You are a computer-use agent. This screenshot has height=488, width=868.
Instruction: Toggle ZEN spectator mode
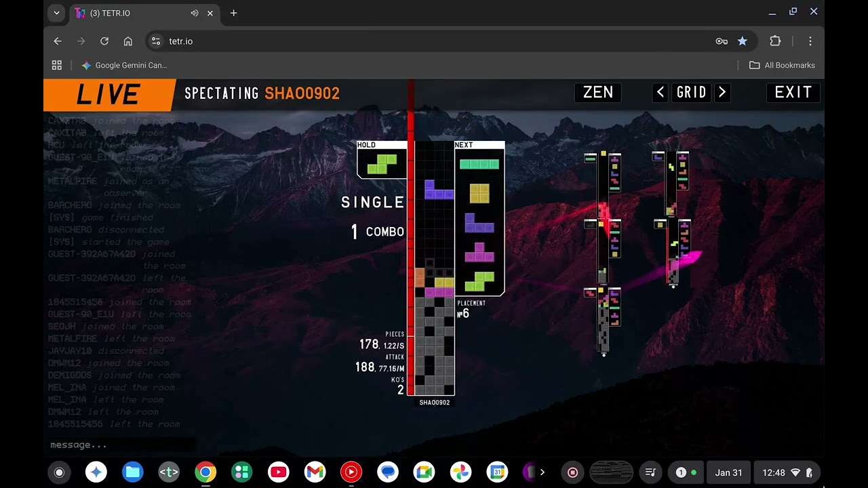[598, 92]
